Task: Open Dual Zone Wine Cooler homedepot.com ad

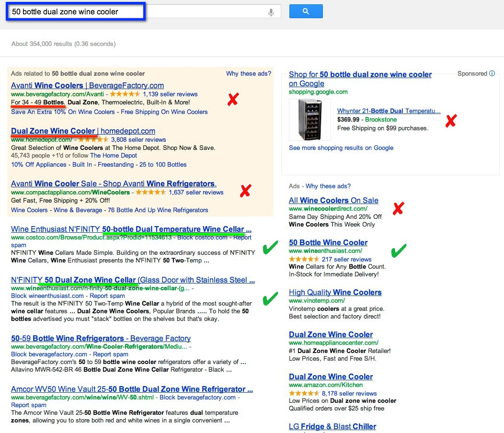Action: click(x=83, y=131)
